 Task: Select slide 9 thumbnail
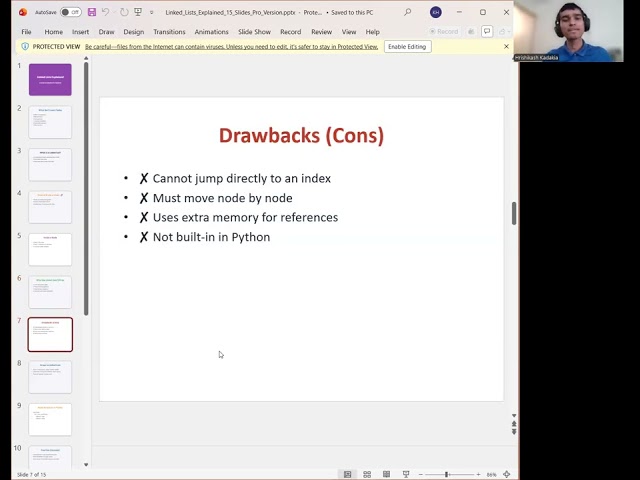point(50,419)
